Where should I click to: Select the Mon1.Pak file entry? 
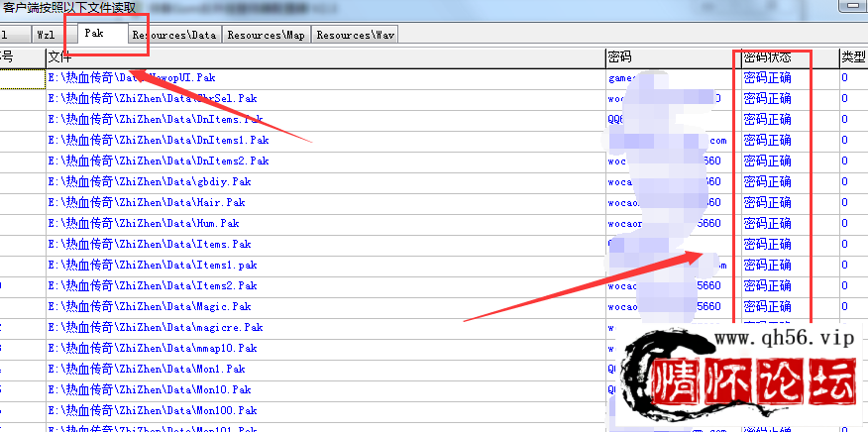pyautogui.click(x=146, y=369)
